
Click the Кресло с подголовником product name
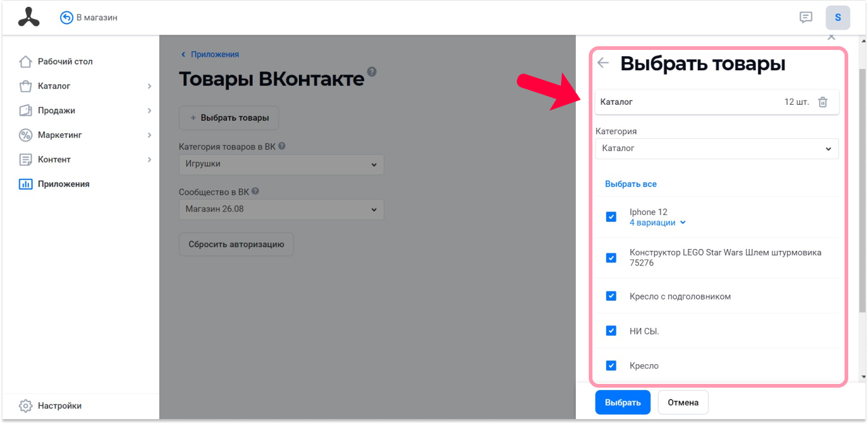tap(680, 296)
